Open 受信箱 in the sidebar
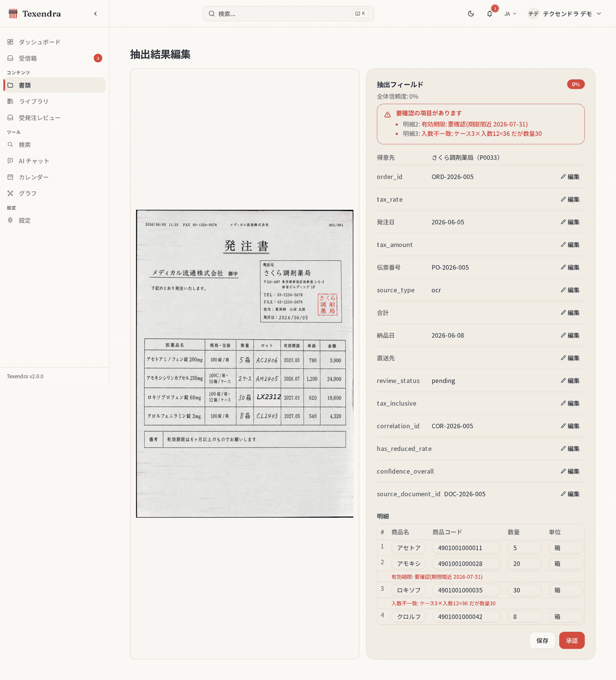The height and width of the screenshot is (680, 616). coord(54,58)
